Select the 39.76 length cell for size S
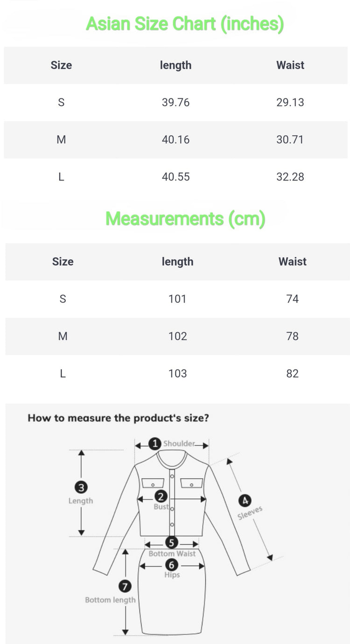 (x=175, y=103)
